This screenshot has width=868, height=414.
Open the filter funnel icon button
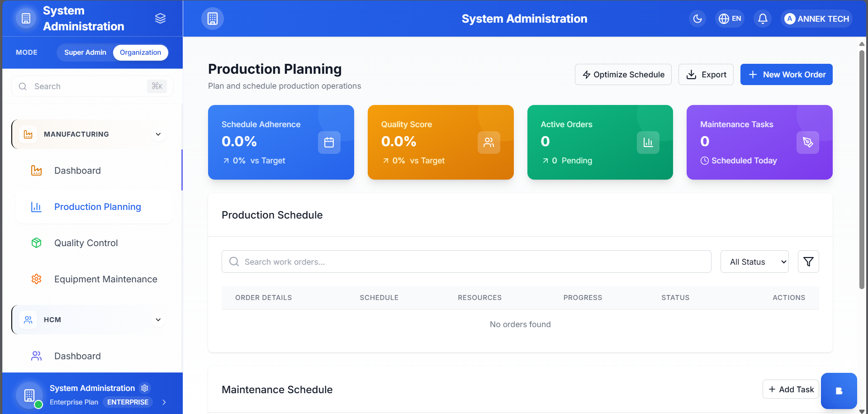click(x=808, y=262)
